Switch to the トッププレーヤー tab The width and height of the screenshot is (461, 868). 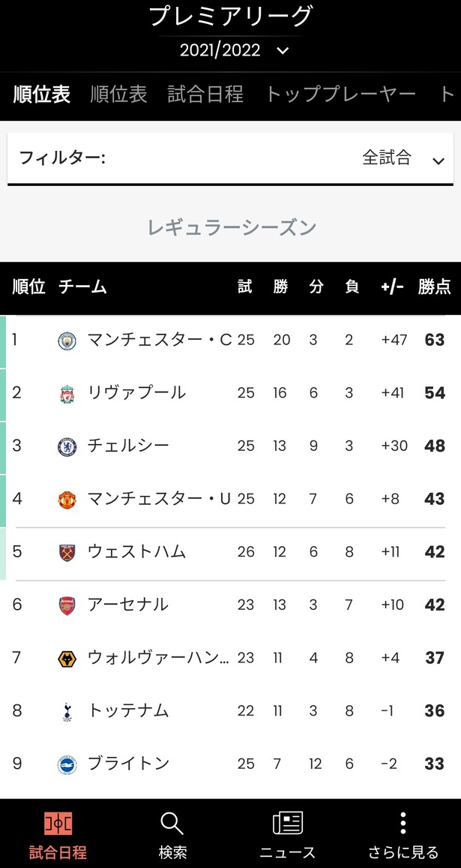[x=340, y=94]
